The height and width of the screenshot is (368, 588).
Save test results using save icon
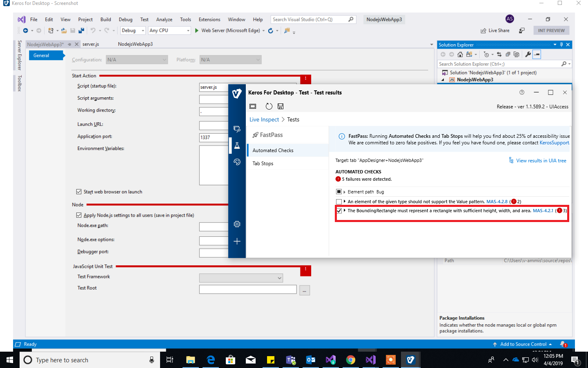(x=281, y=106)
